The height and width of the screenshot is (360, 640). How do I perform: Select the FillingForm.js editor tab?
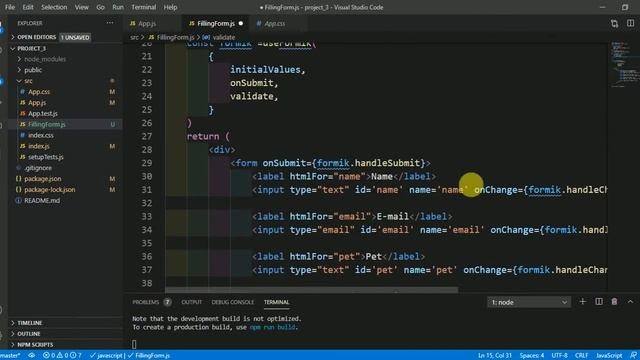point(216,24)
